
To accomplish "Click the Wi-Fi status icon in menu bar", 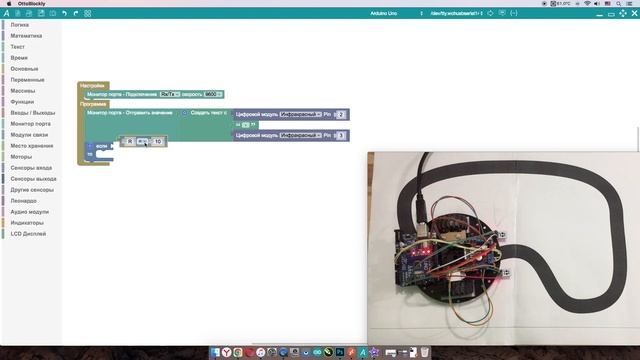I will click(x=587, y=3).
